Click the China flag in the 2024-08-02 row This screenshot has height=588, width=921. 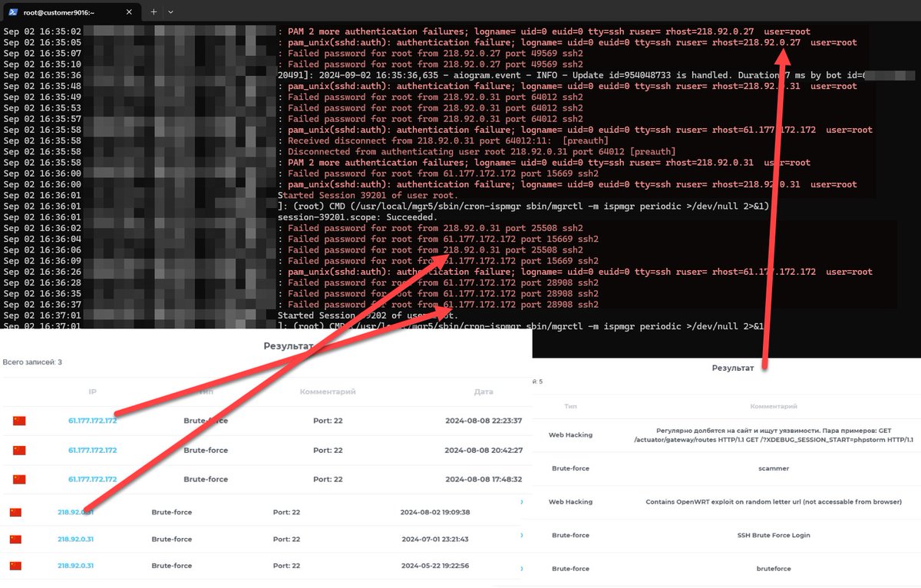(x=16, y=512)
